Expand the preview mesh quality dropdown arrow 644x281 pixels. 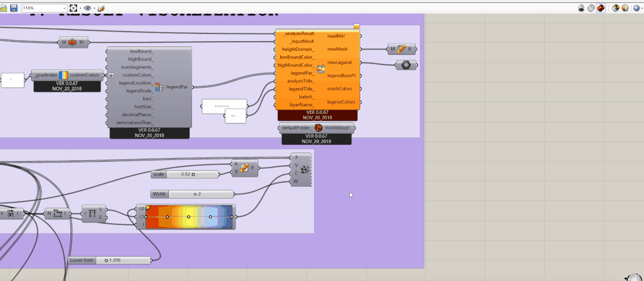click(642, 8)
